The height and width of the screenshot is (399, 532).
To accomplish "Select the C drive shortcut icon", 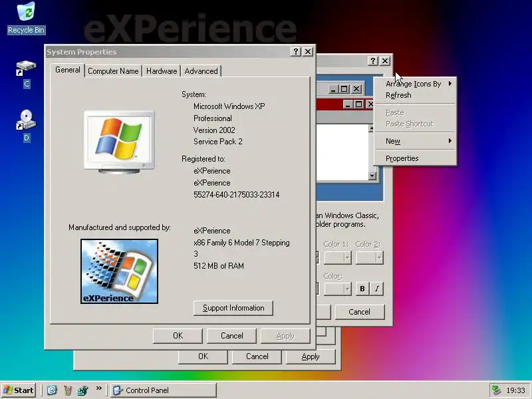I will (x=26, y=68).
